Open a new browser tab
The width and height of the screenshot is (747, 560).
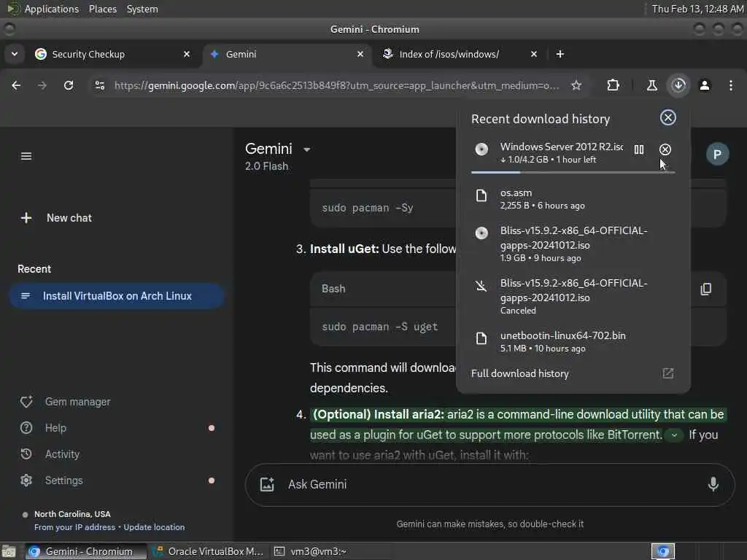560,54
